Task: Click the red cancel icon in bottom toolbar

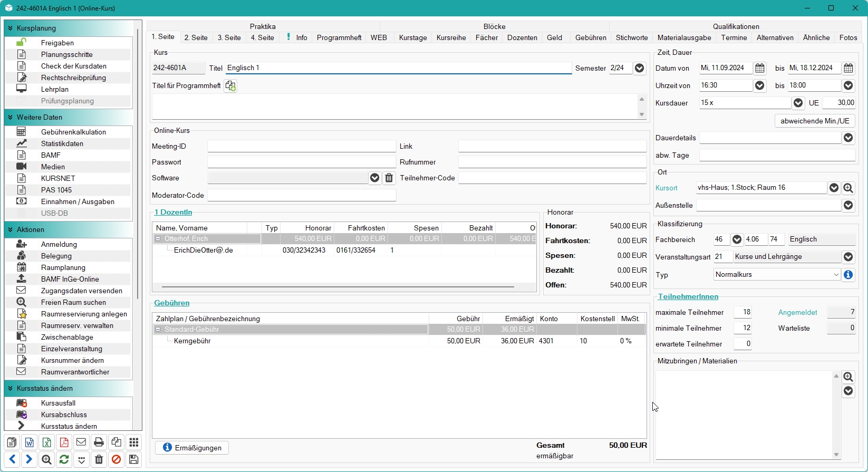Action: pos(116,459)
